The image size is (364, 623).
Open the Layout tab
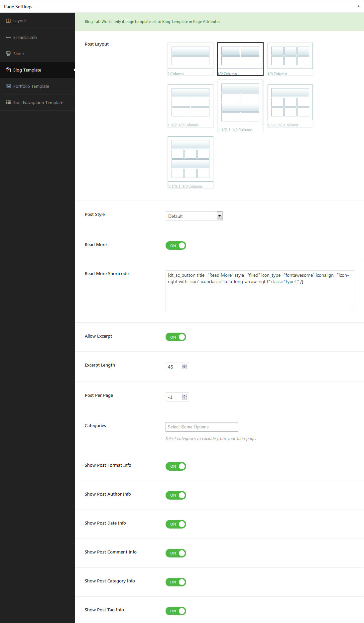point(37,21)
